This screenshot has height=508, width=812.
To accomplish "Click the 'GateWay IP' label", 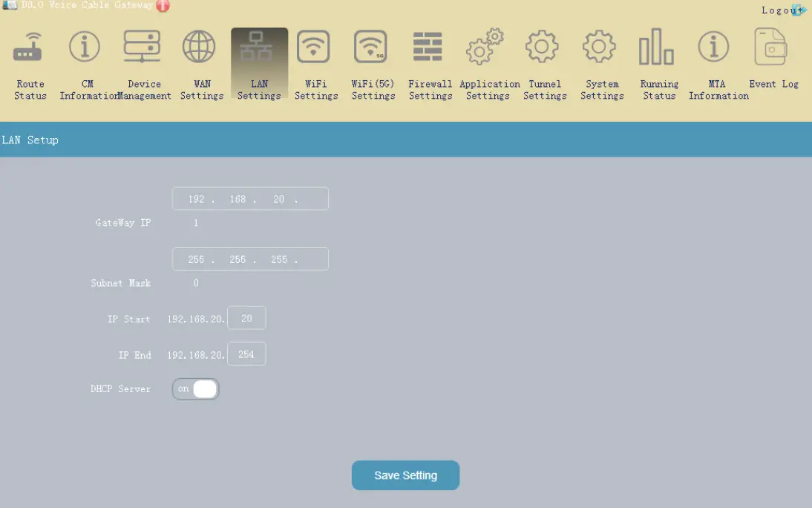I will pos(123,223).
